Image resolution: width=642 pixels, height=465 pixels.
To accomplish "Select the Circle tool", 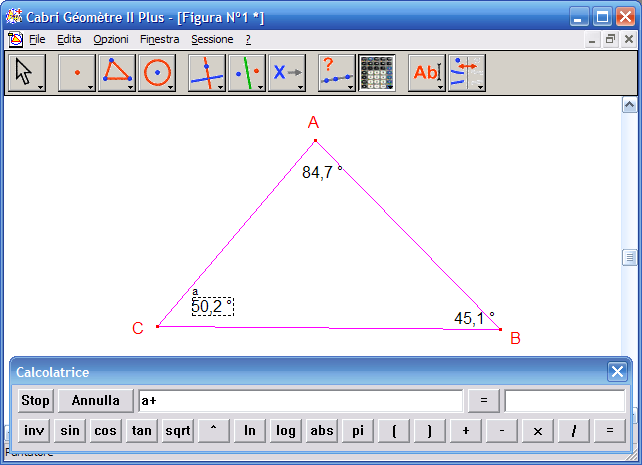I will [x=157, y=73].
